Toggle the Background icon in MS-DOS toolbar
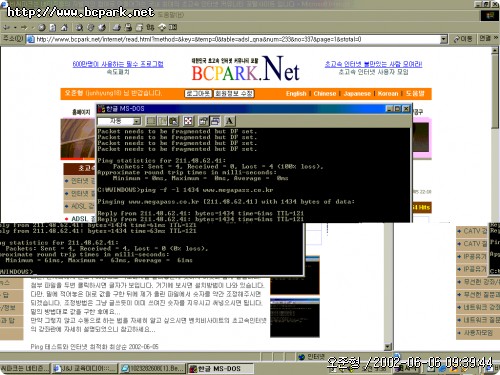This screenshot has height=375, width=500. click(215, 121)
